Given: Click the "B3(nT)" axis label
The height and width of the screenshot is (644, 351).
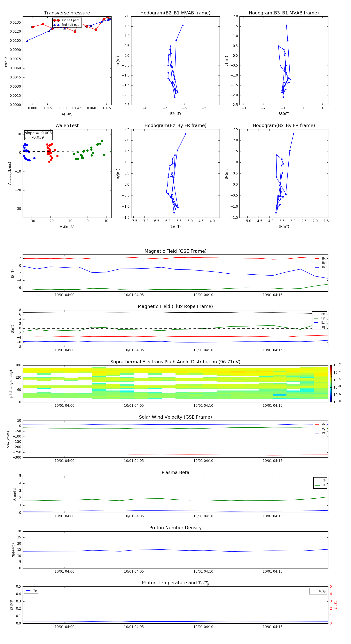Looking at the screenshot, I should click(x=284, y=114).
